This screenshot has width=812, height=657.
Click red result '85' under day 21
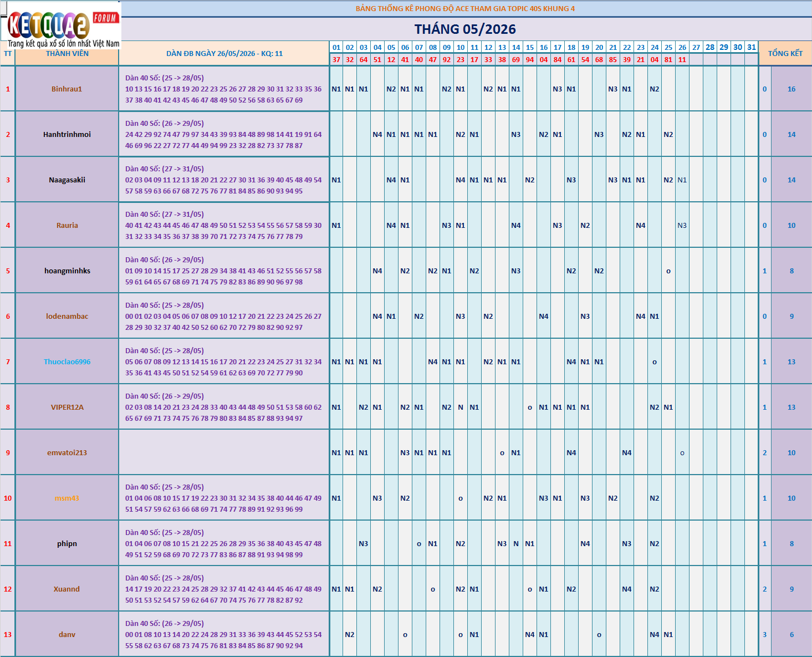tap(613, 59)
